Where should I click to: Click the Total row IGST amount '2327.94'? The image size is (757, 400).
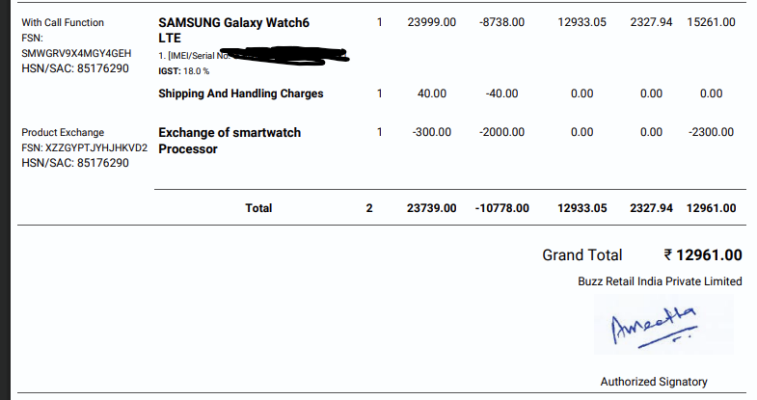[651, 208]
